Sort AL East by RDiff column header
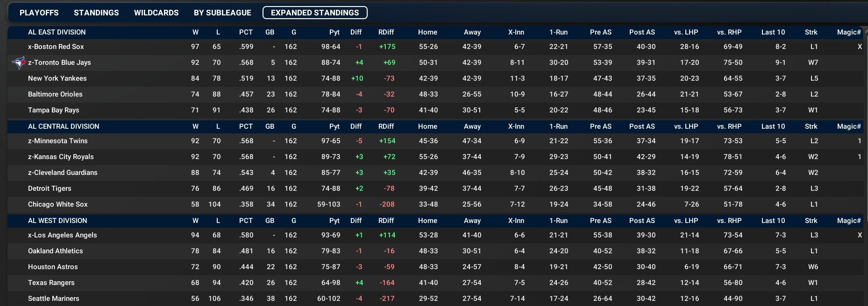 click(386, 32)
